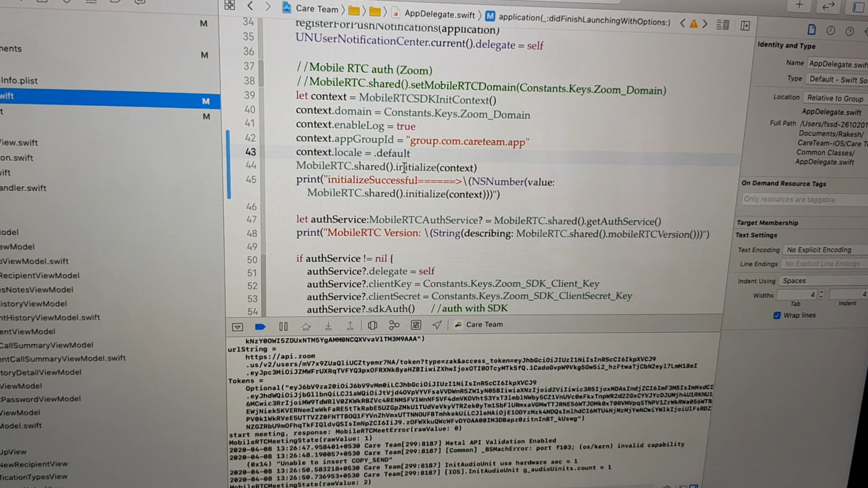This screenshot has height=488, width=868.
Task: Click the Tab width input field
Action: pyautogui.click(x=797, y=295)
